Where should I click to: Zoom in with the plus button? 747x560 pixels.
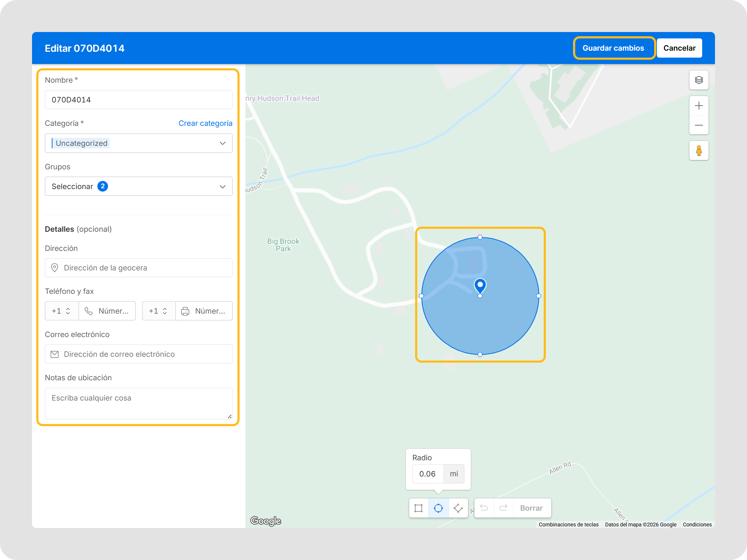point(698,106)
